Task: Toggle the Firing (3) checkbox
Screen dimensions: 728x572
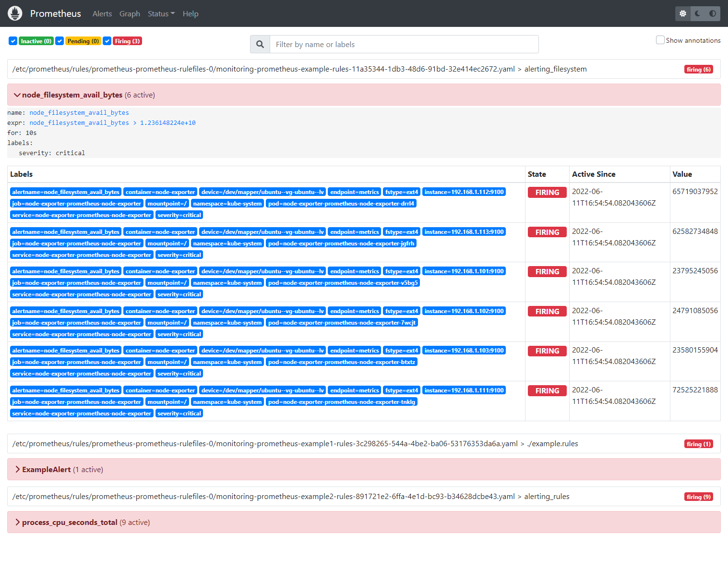Action: pos(107,41)
